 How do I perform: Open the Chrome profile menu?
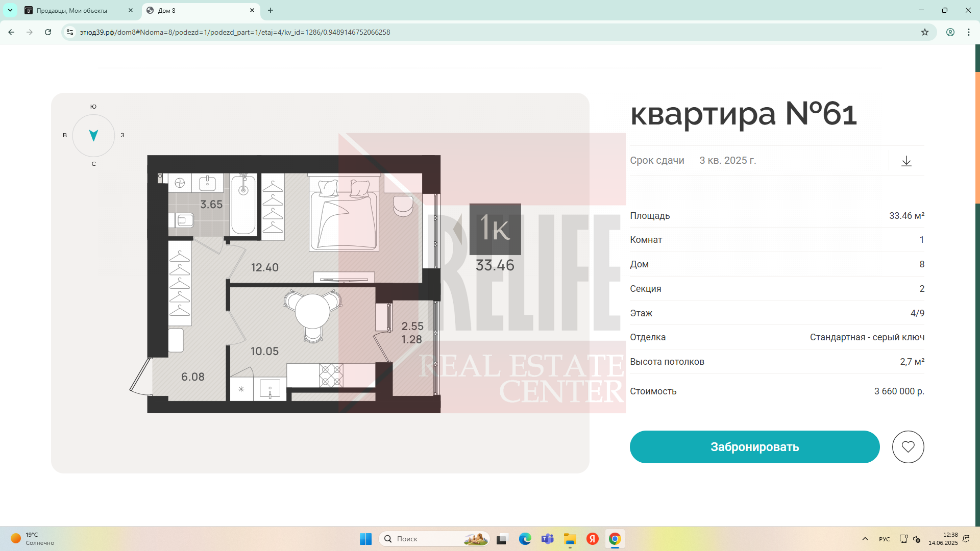(950, 32)
